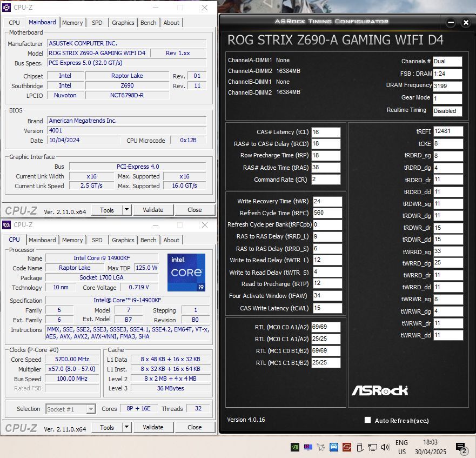Enable the Auto Refresh(sec) checkbox
The height and width of the screenshot is (458, 476).
pos(367,420)
